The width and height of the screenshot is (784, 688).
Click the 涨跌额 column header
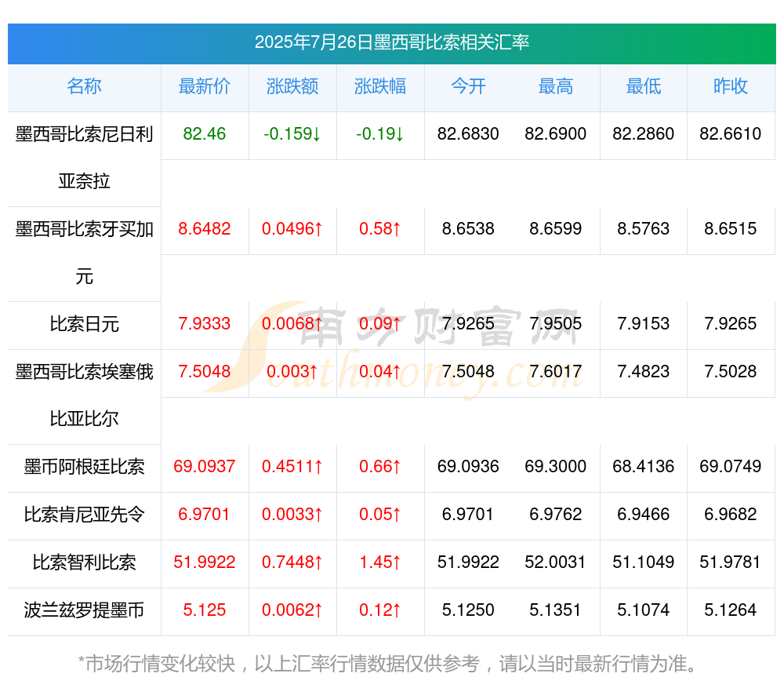[x=292, y=86]
